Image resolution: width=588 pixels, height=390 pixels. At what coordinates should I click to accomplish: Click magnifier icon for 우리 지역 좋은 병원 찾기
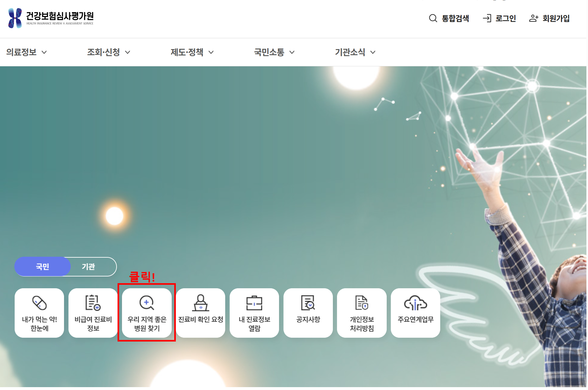click(147, 303)
